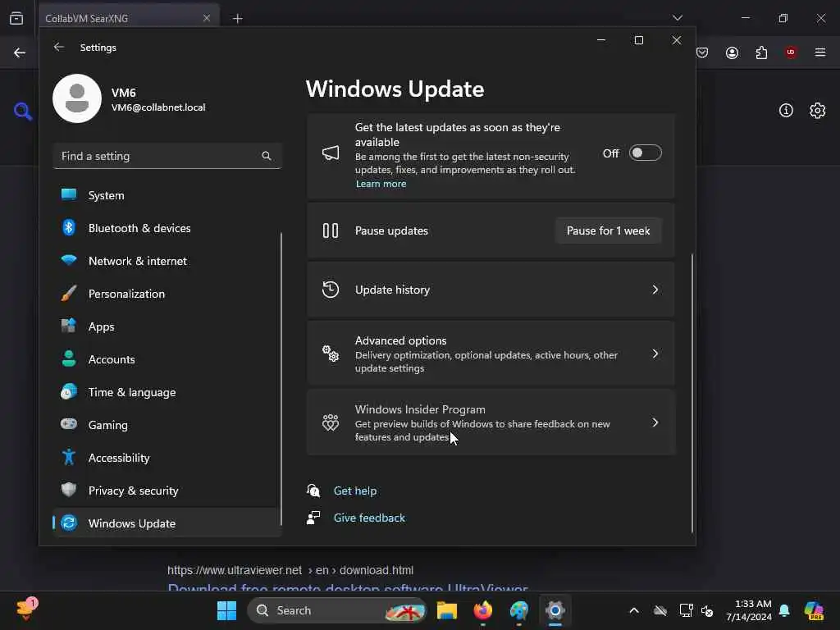Click the Pocket save icon in Firefox
The width and height of the screenshot is (840, 630).
702,52
